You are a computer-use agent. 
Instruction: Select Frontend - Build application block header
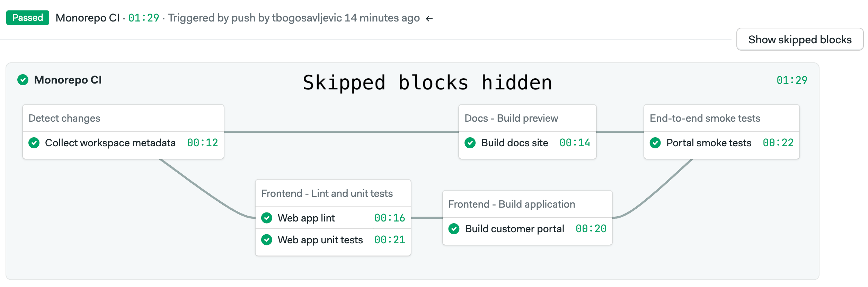pos(528,204)
